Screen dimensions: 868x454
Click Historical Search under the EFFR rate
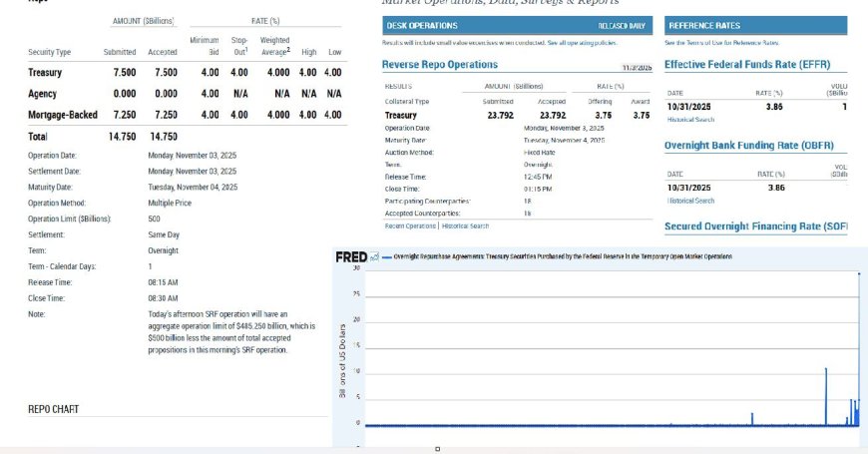(x=690, y=120)
